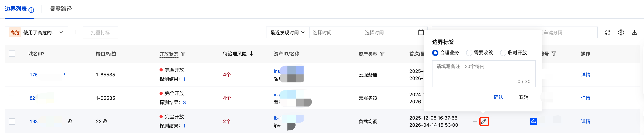This screenshot has width=644, height=135.
Task: Click the pencil edit tag icon
Action: (484, 122)
